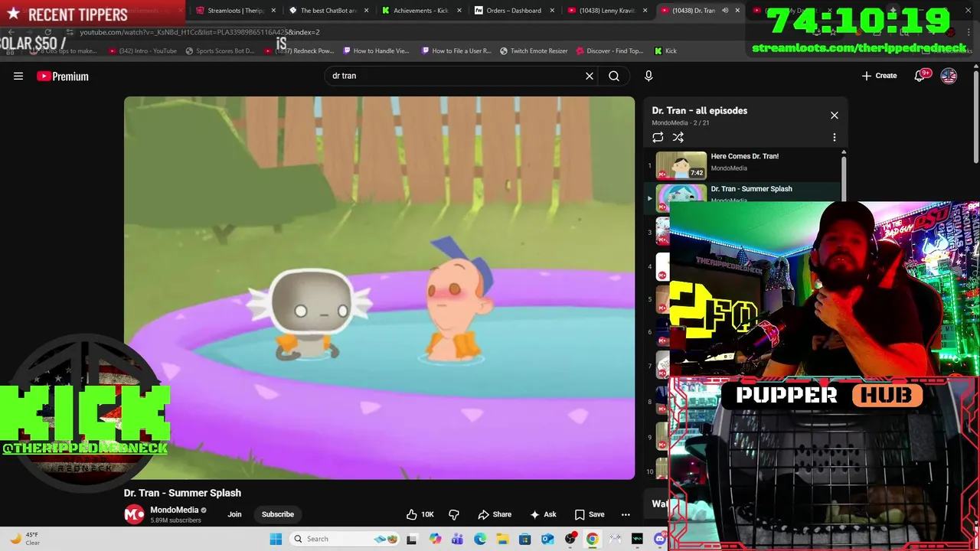This screenshot has width=980, height=551.
Task: Dislike the video with thumbs down
Action: 454,514
